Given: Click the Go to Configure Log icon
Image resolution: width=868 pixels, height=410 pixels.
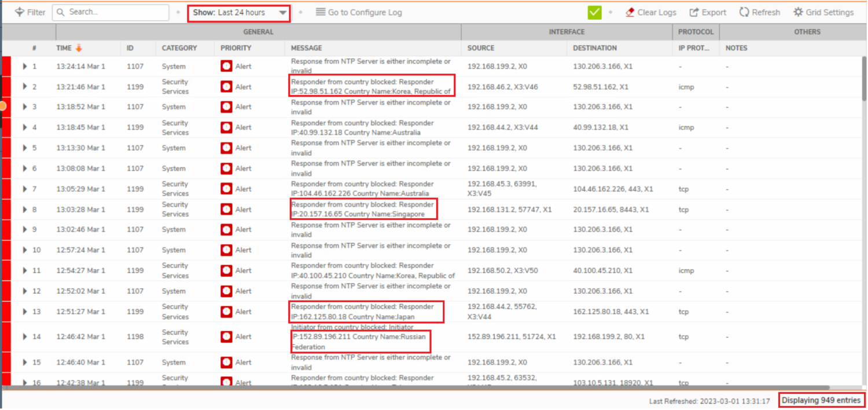Looking at the screenshot, I should (x=320, y=12).
